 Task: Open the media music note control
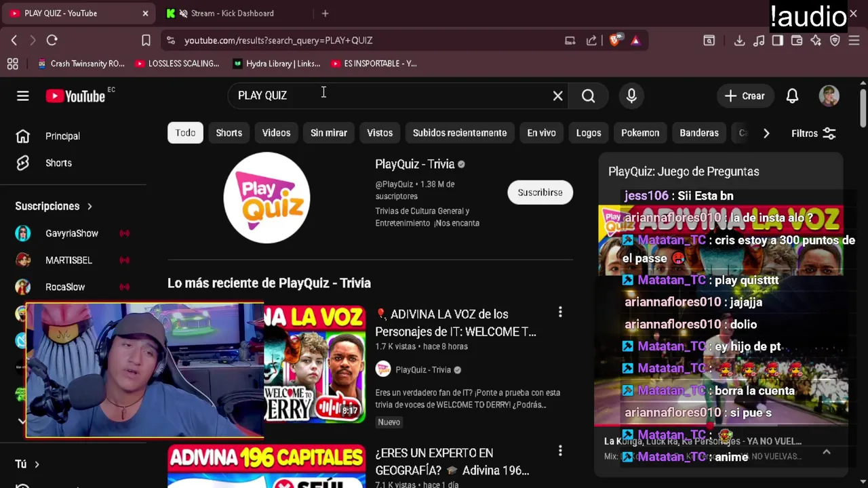pyautogui.click(x=759, y=41)
